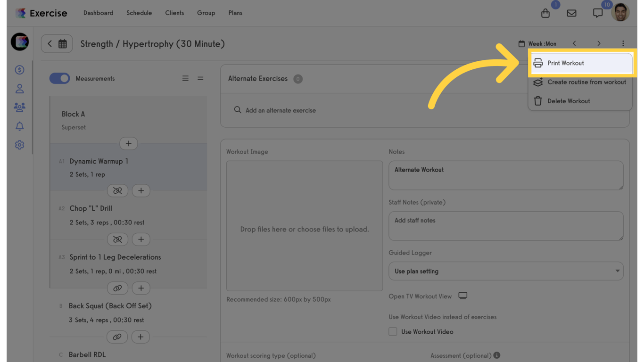Add exercise after Chop "L" Drill
The image size is (644, 362).
pyautogui.click(x=141, y=239)
